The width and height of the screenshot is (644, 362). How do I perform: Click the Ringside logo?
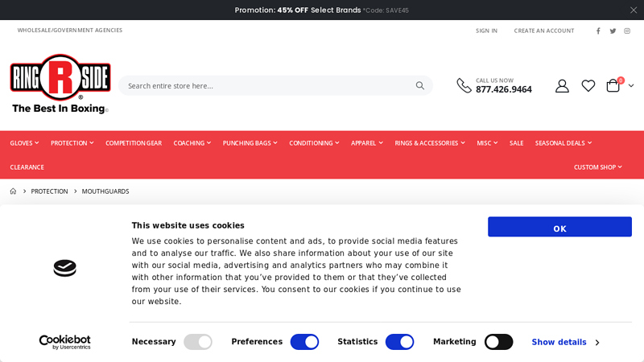pyautogui.click(x=60, y=84)
